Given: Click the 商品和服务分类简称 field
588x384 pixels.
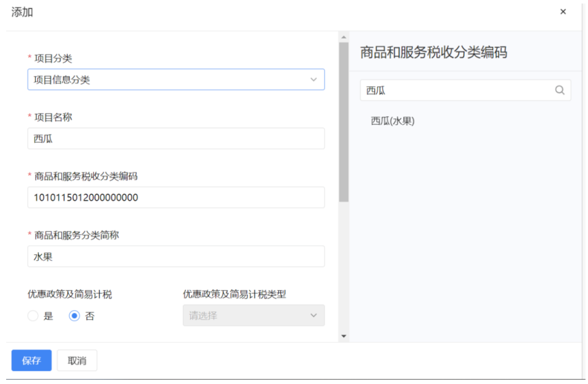Looking at the screenshot, I should [x=176, y=256].
